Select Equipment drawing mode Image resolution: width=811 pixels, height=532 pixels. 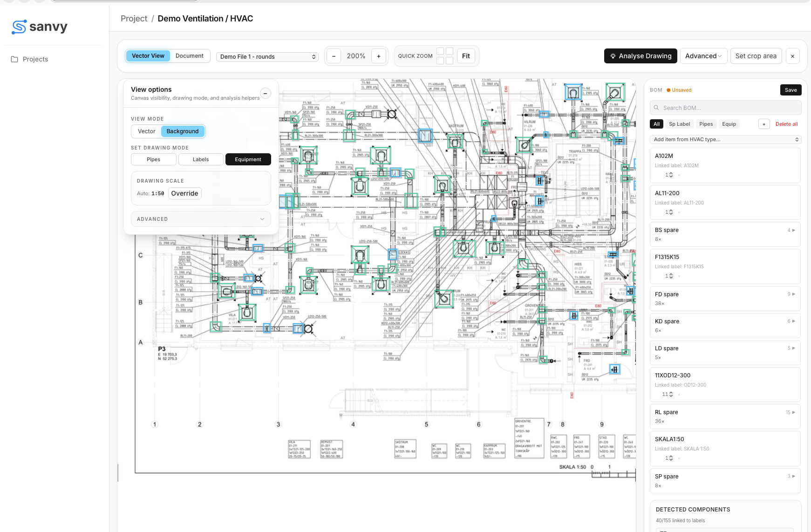248,159
